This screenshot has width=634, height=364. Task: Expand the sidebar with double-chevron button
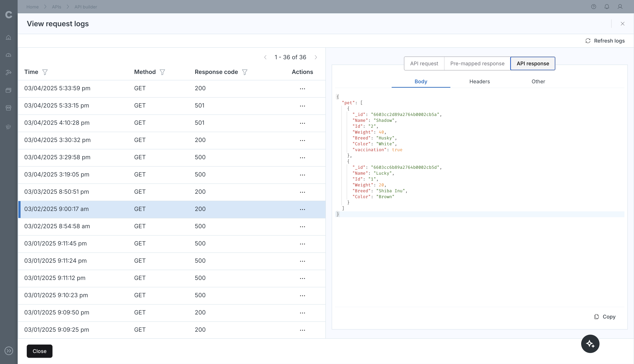click(x=9, y=351)
